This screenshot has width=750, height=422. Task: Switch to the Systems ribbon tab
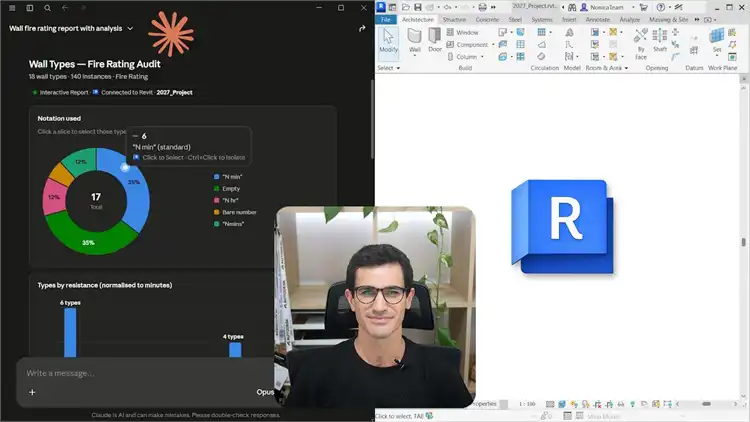542,20
